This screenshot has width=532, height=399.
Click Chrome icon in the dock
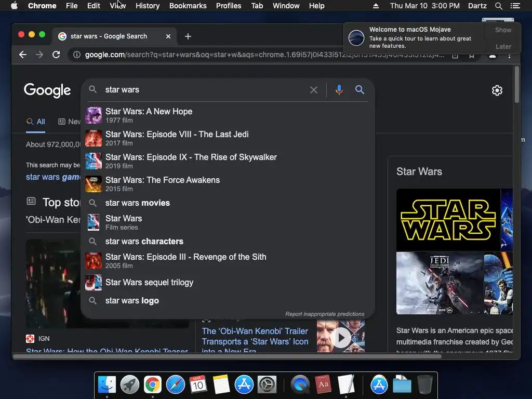pyautogui.click(x=153, y=385)
